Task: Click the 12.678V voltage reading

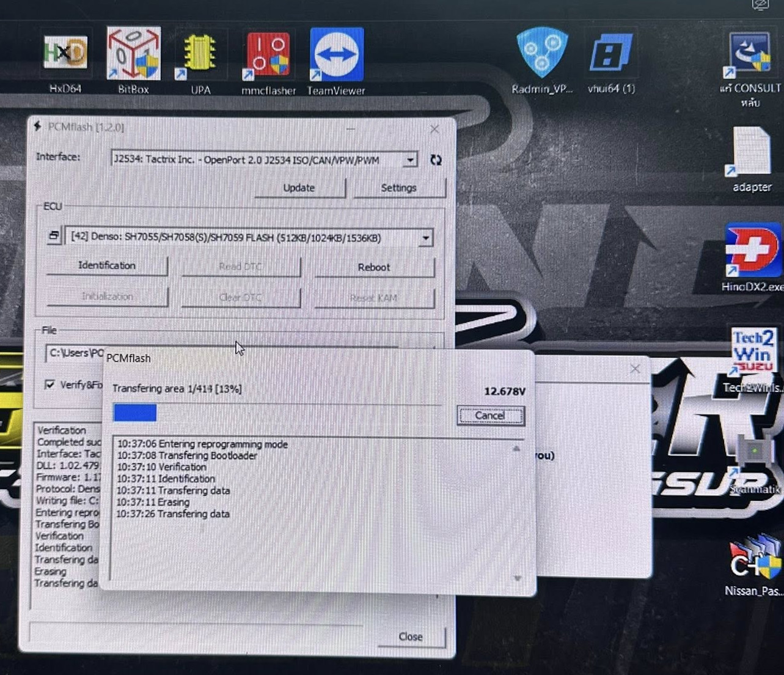Action: [505, 391]
